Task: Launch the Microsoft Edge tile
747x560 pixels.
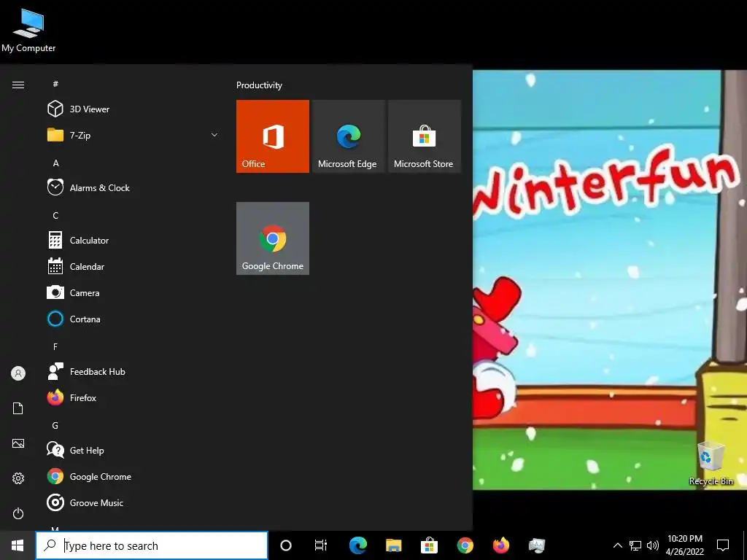Action: [x=348, y=136]
